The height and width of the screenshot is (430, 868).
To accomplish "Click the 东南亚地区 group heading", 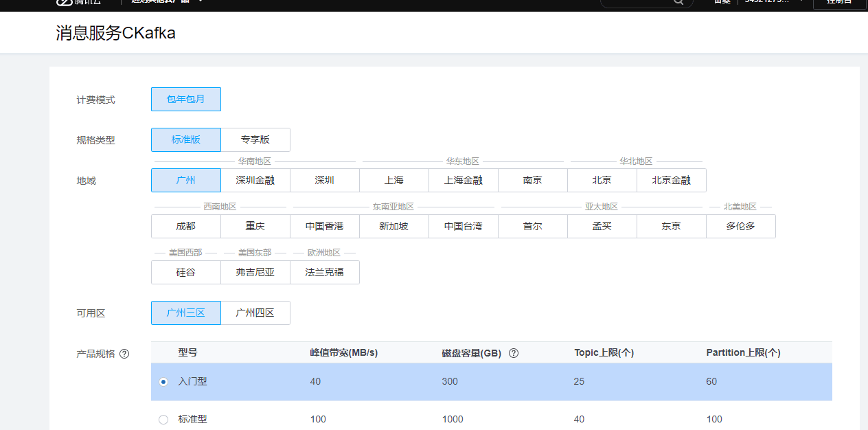I will coord(393,207).
